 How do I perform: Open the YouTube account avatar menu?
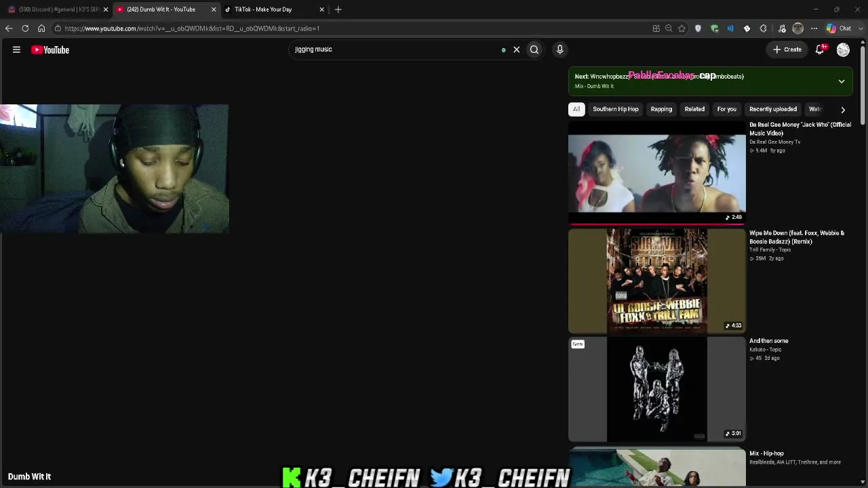(843, 49)
